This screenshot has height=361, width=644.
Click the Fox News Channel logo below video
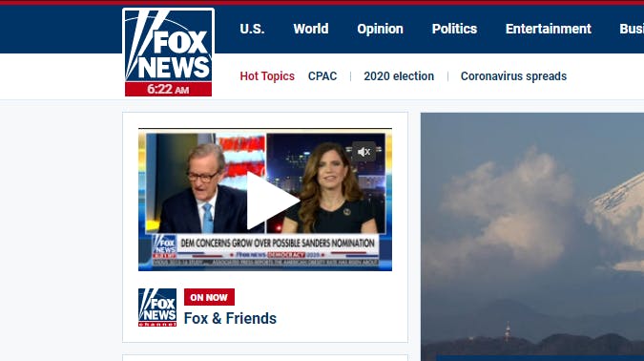pos(157,308)
